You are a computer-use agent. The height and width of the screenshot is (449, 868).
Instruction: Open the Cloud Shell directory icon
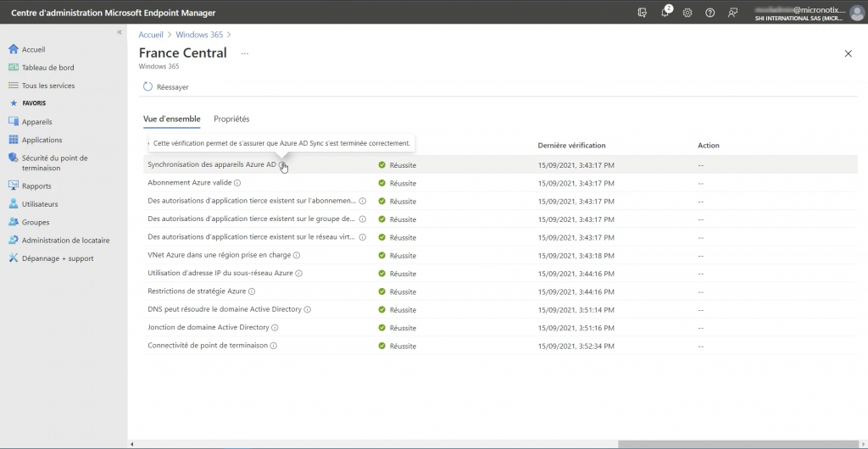[643, 13]
